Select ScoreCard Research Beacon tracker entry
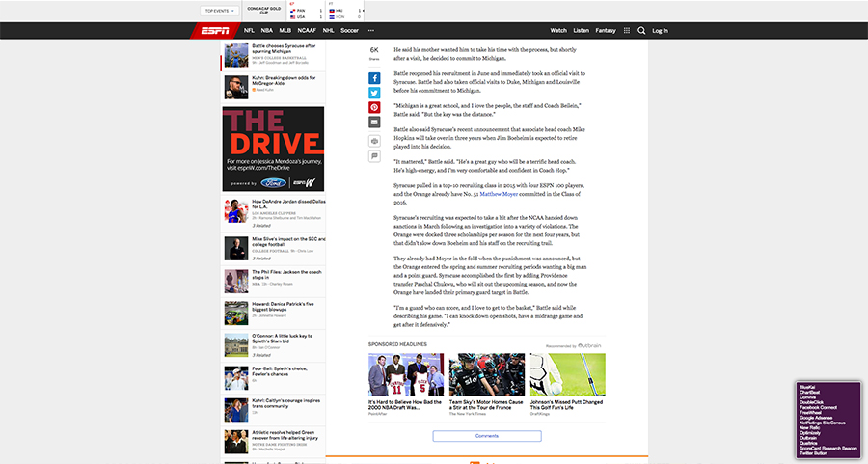 [828, 448]
